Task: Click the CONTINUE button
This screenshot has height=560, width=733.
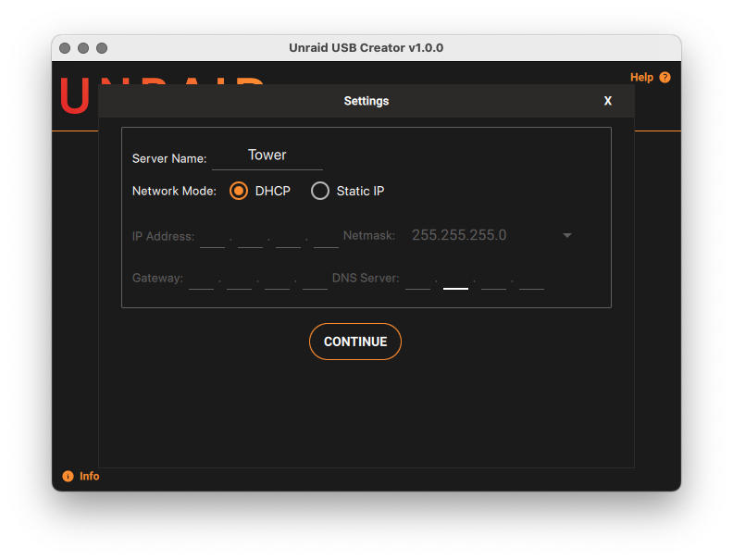Action: click(355, 342)
